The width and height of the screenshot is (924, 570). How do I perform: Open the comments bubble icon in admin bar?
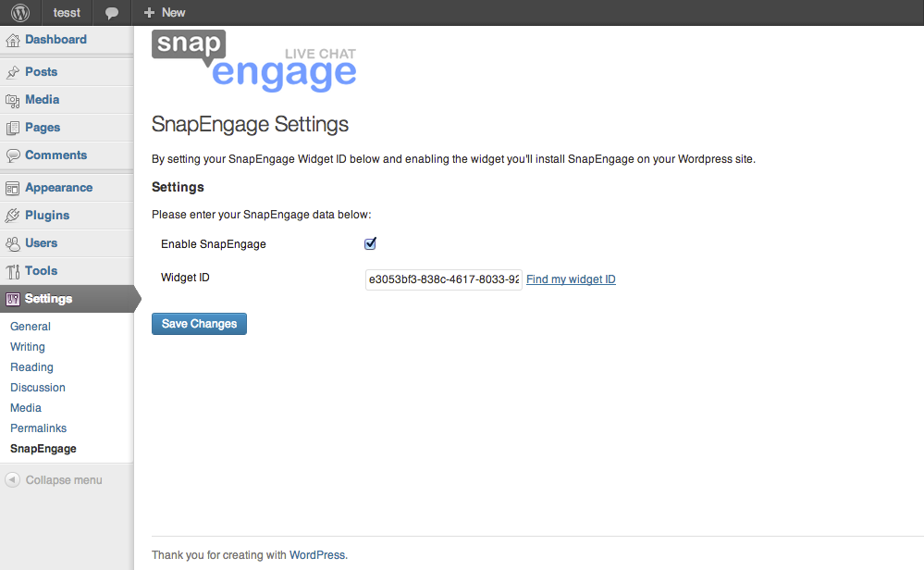tap(111, 13)
